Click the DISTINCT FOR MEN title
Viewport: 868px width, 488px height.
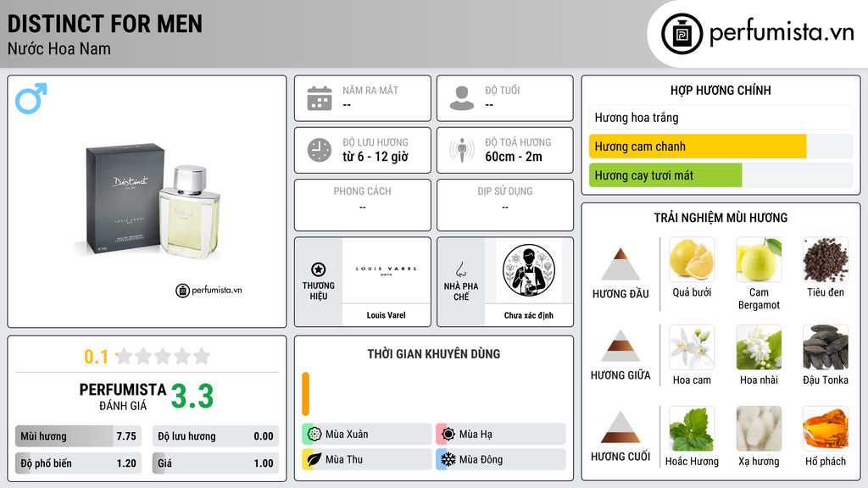coord(104,24)
